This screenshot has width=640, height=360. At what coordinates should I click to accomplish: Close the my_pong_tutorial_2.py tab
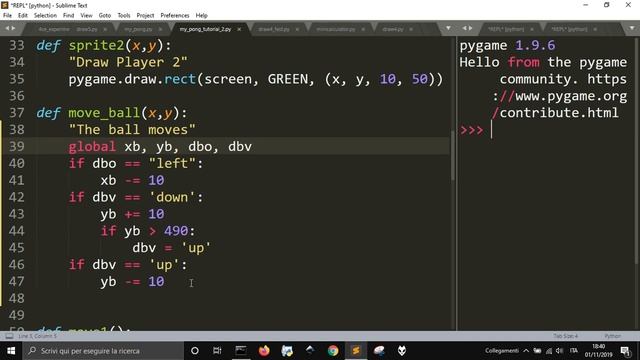[x=239, y=29]
